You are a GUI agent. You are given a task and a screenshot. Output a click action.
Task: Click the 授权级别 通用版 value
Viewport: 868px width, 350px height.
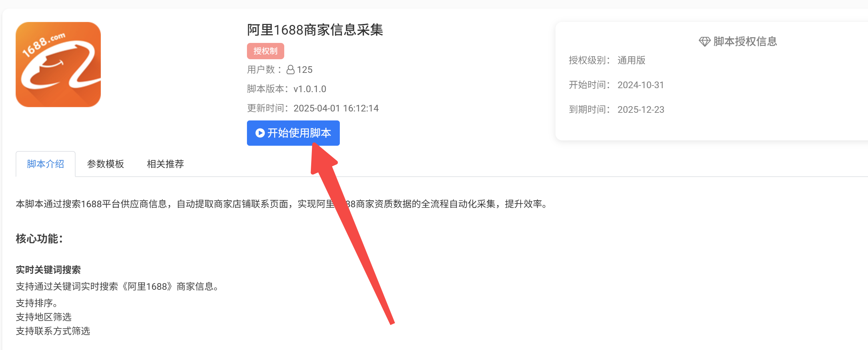click(631, 60)
